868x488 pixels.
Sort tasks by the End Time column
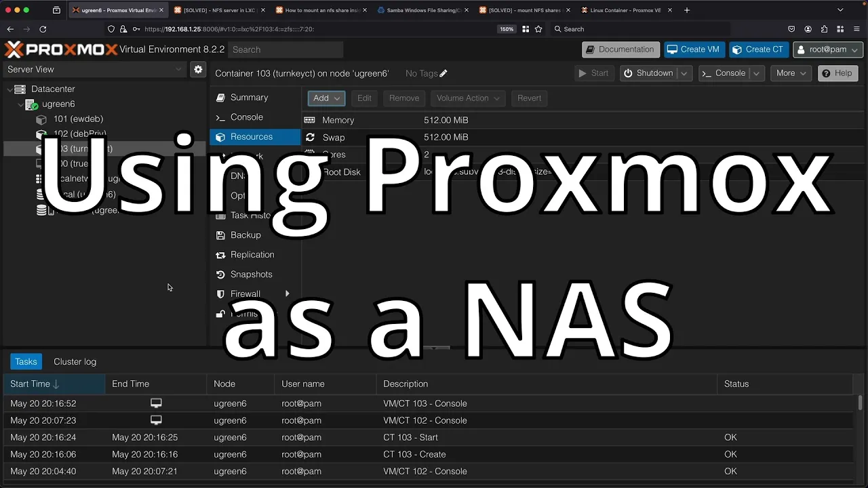coord(155,384)
